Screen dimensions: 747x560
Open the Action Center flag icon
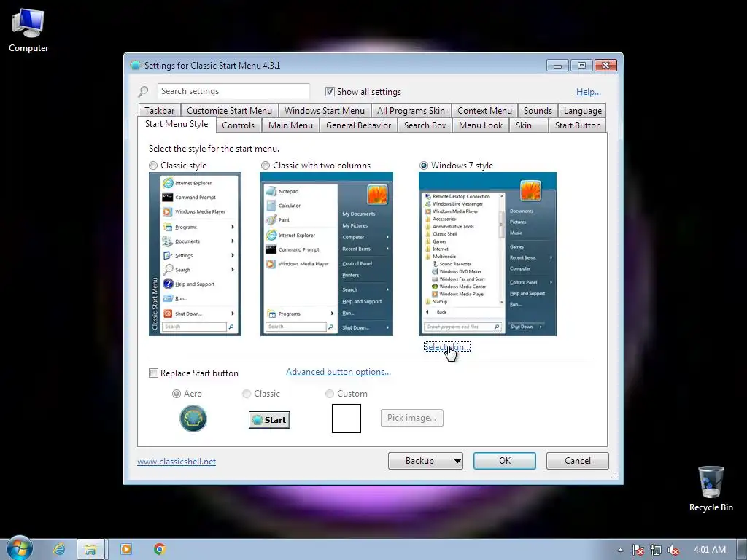(638, 550)
